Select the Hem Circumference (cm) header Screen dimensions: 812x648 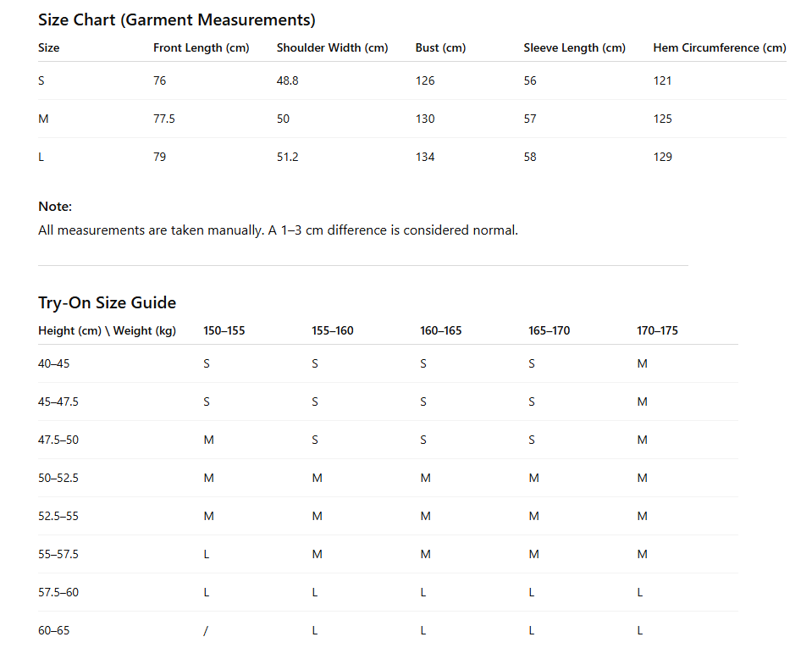720,47
